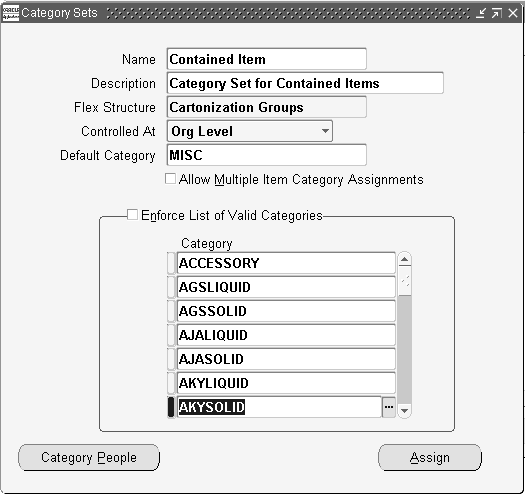
Task: Minimize the Category Sets window
Action: pyautogui.click(x=481, y=13)
